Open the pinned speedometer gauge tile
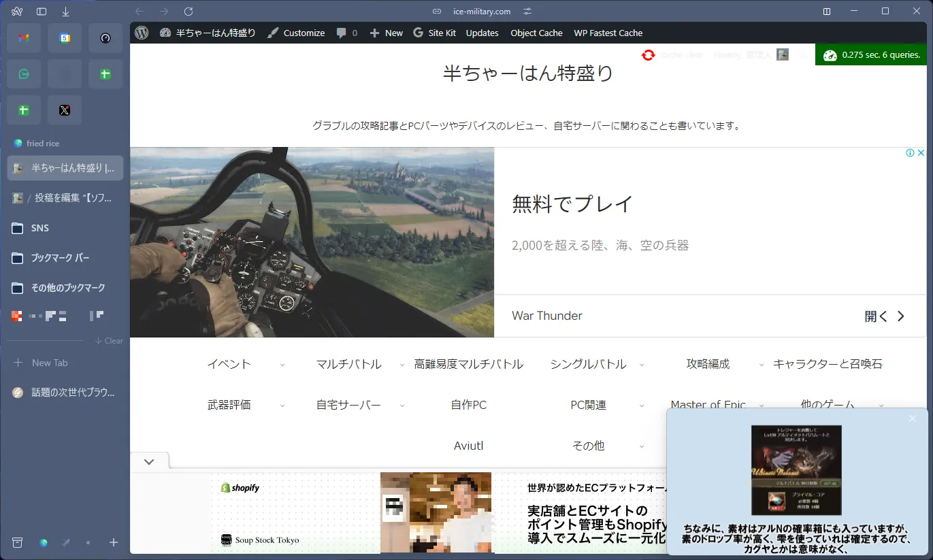The height and width of the screenshot is (560, 933). [105, 38]
